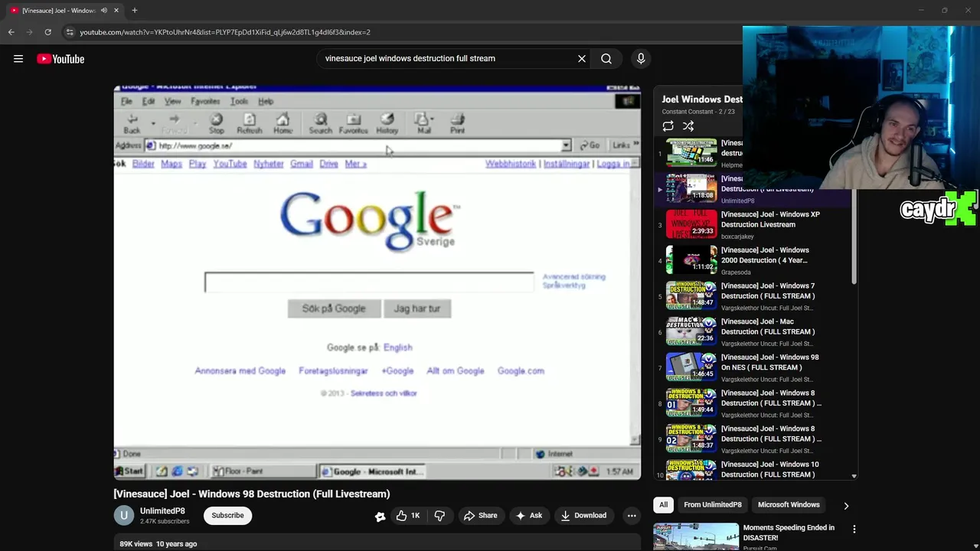Go back in browser history
This screenshot has width=980, height=551.
click(11, 32)
